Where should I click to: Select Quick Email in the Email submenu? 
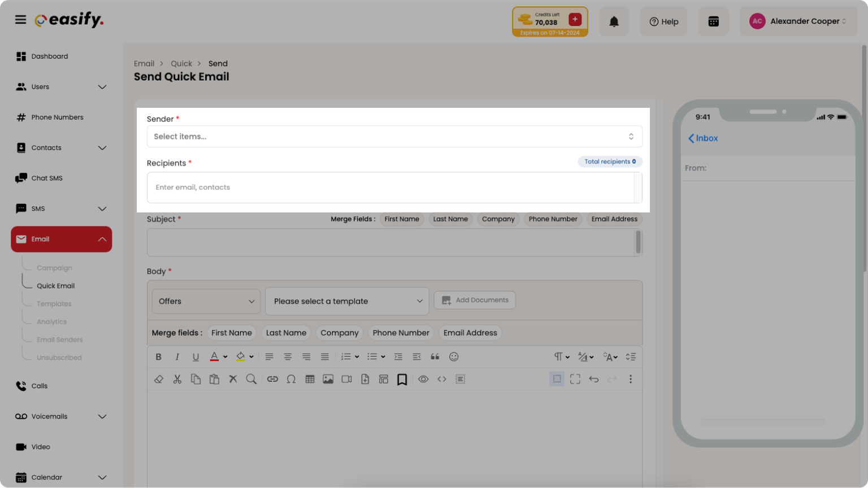[55, 286]
